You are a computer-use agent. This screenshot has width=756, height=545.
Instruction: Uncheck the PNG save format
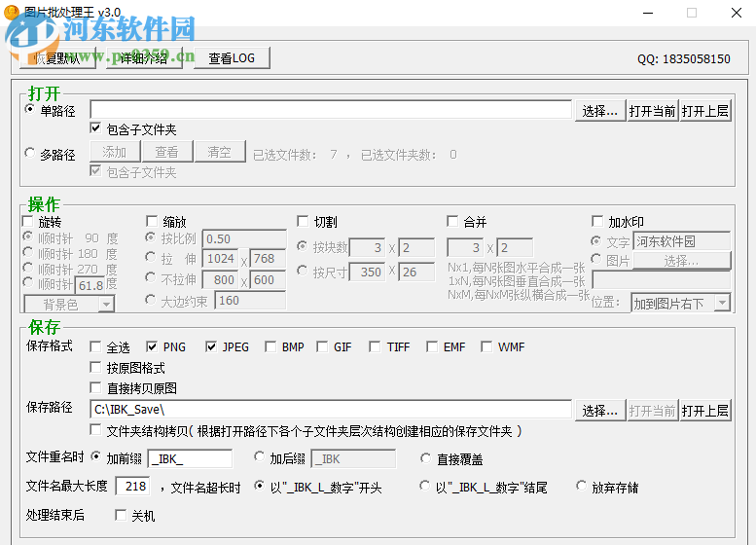coord(152,346)
